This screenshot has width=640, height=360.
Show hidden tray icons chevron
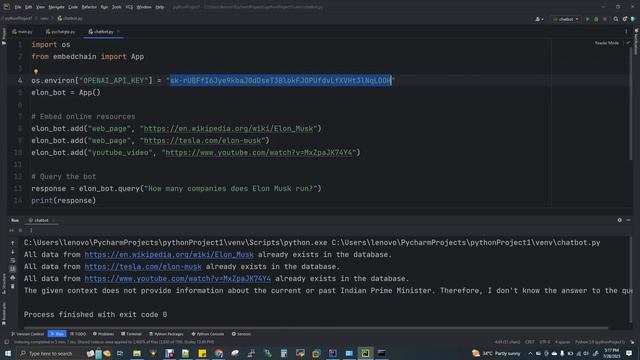(530, 353)
